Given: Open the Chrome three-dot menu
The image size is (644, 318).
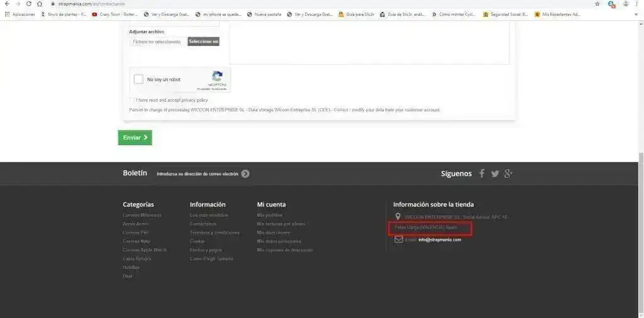Looking at the screenshot, I should coord(637,4).
